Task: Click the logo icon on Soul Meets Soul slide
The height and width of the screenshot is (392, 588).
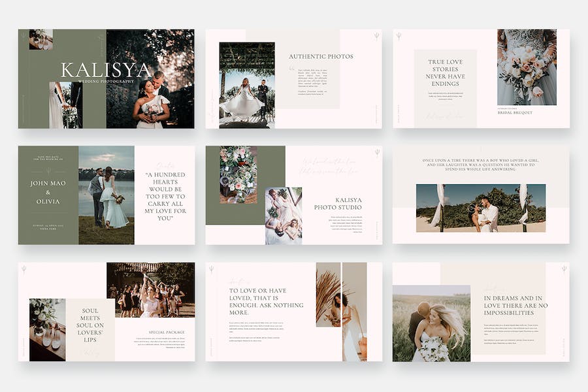Action: point(24,269)
